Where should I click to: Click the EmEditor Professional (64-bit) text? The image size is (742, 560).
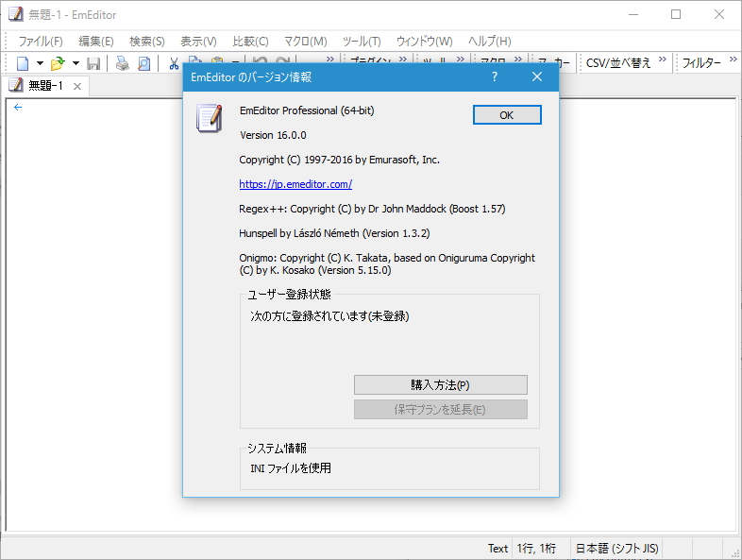pyautogui.click(x=307, y=110)
